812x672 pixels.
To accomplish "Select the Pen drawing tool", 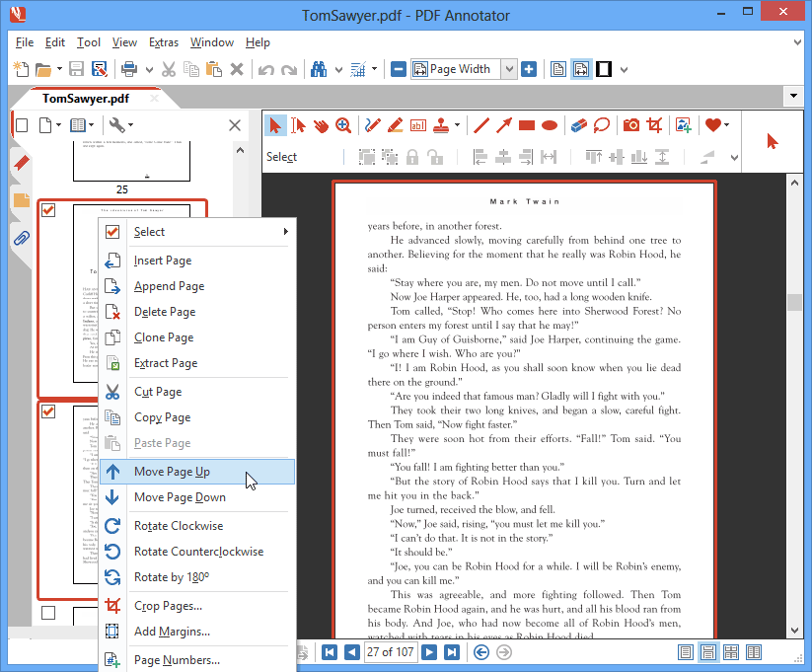I will (x=372, y=125).
